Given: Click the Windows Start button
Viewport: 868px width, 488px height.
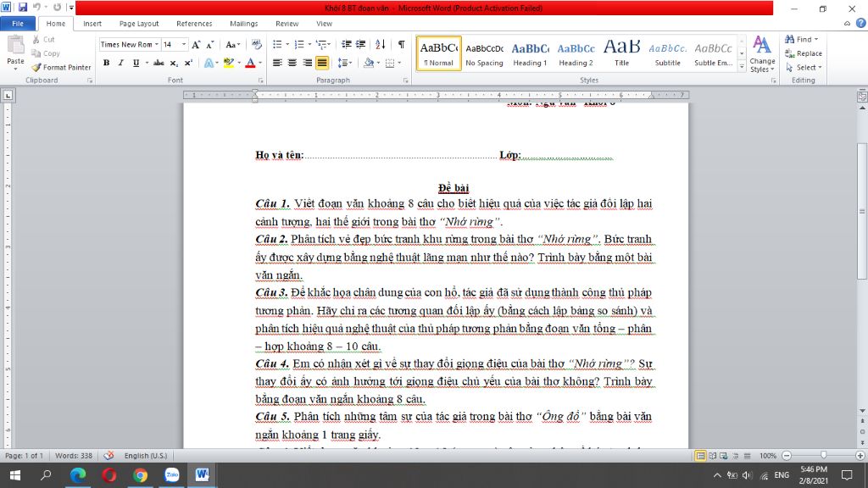Looking at the screenshot, I should click(15, 474).
